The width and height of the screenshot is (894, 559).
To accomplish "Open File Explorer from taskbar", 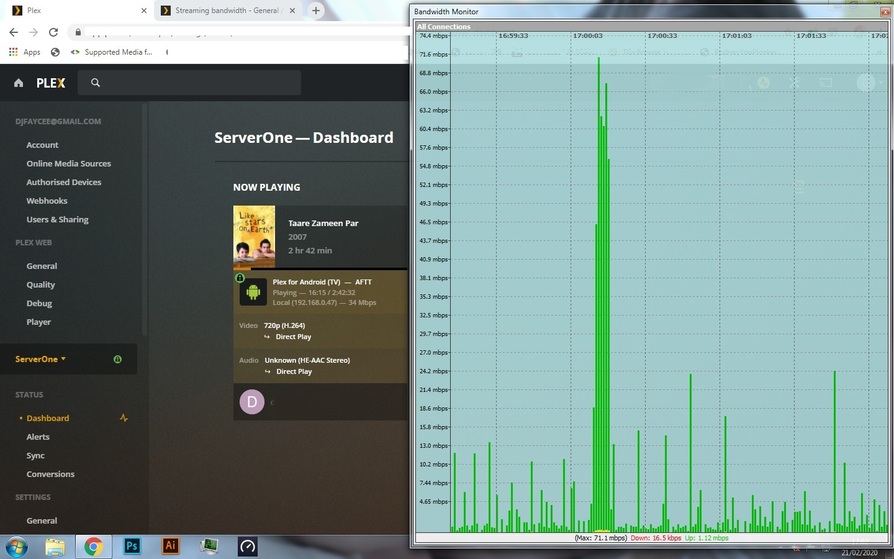I will click(55, 546).
